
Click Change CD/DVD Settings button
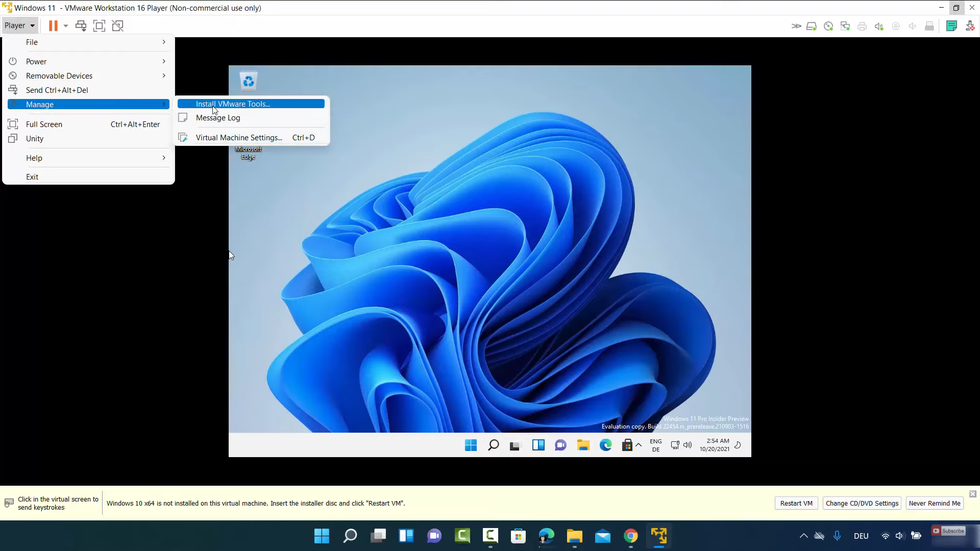[862, 503]
